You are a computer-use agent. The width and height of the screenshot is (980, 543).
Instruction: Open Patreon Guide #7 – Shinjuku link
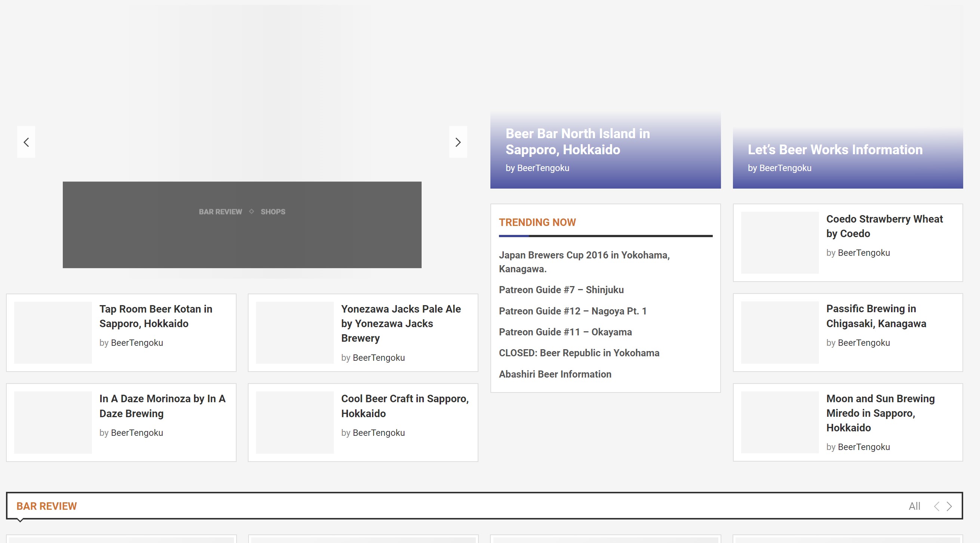click(x=561, y=290)
